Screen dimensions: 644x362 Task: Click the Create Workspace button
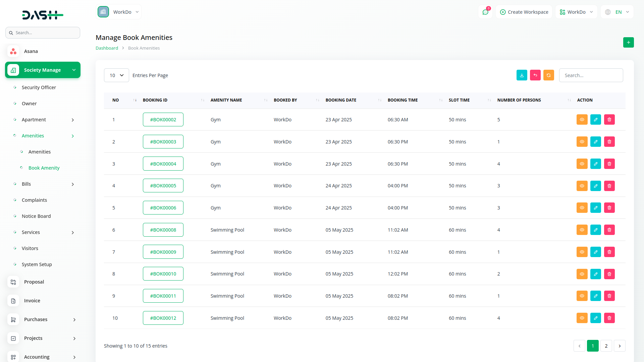(524, 12)
